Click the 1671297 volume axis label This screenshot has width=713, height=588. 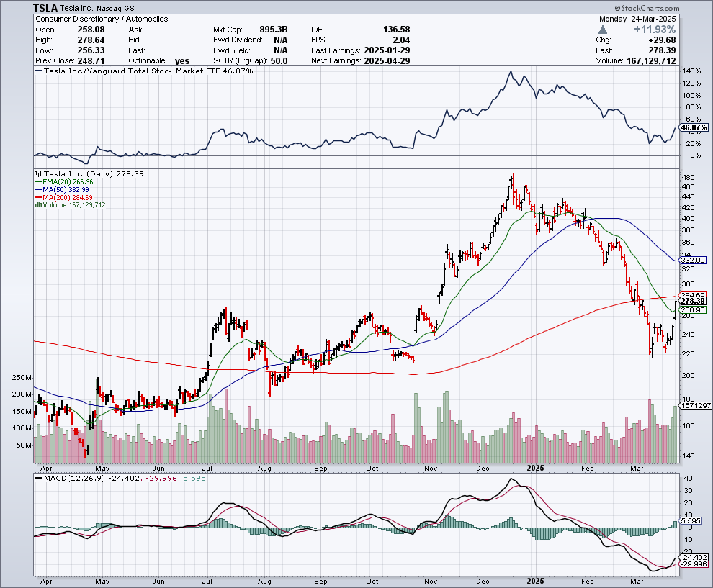coord(694,406)
